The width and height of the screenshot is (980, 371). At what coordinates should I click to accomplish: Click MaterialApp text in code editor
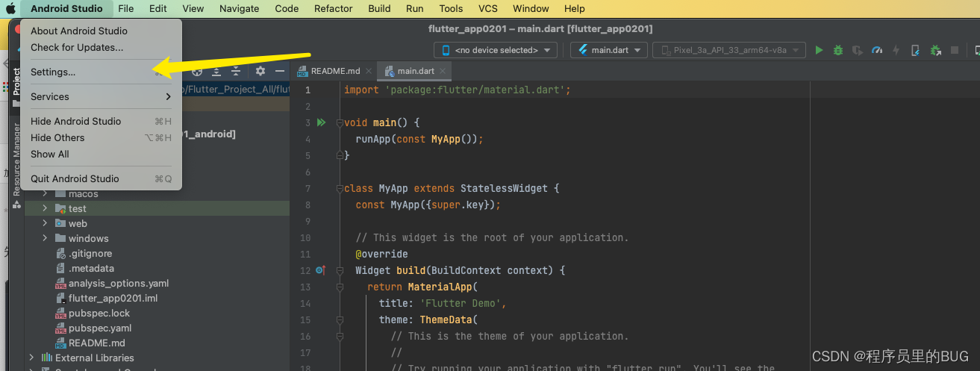click(x=440, y=287)
